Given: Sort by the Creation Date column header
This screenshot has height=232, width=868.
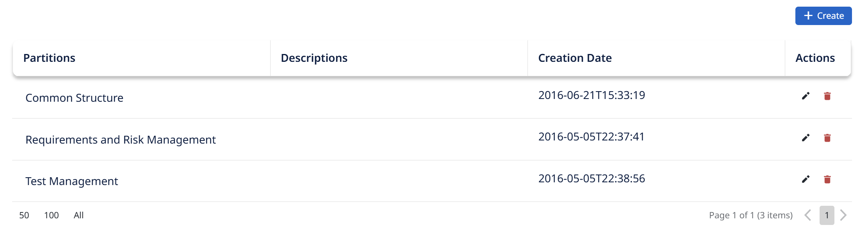Looking at the screenshot, I should coord(575,58).
